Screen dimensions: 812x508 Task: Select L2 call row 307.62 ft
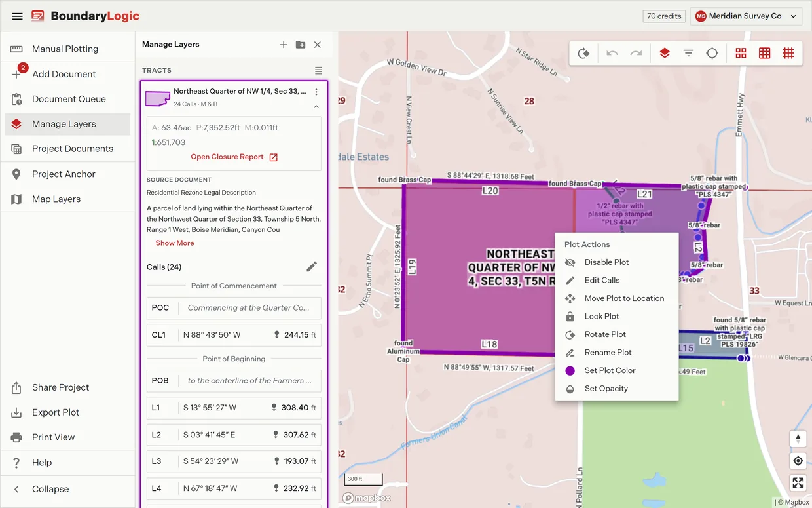coord(234,435)
